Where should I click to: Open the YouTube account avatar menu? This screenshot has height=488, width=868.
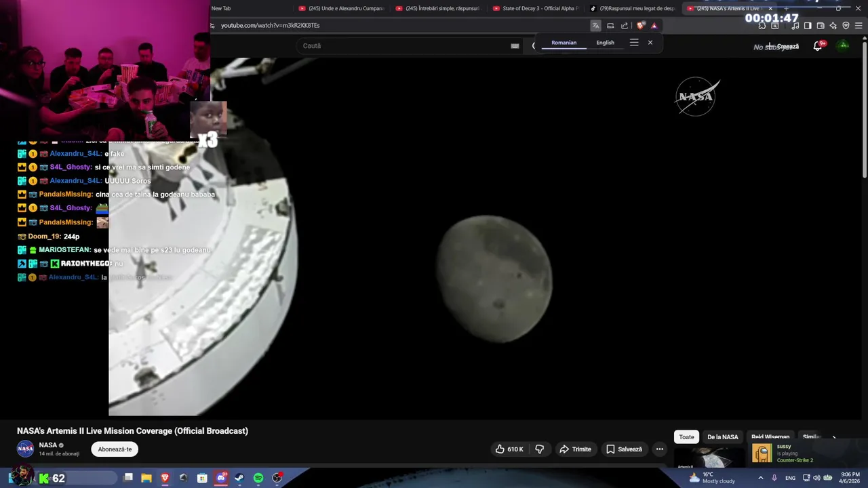(x=843, y=45)
